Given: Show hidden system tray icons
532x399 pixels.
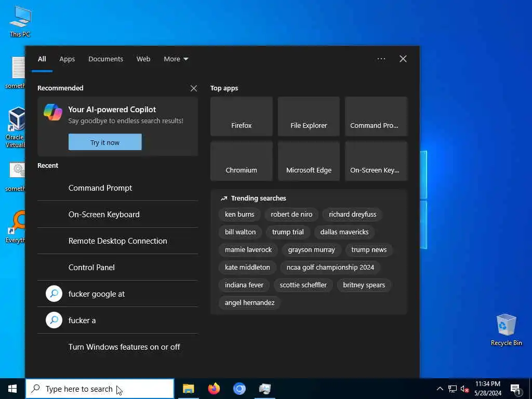Looking at the screenshot, I should click(440, 389).
